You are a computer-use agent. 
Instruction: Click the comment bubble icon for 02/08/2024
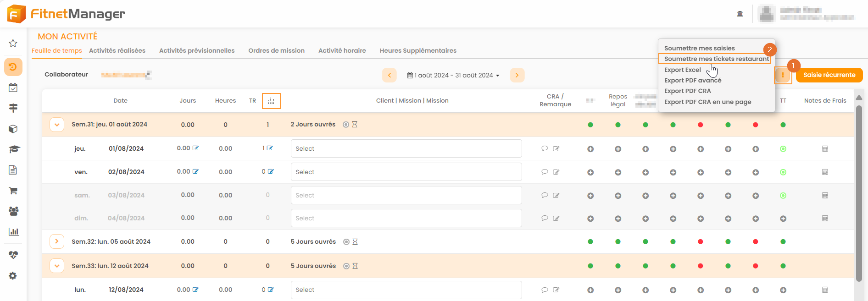(545, 172)
